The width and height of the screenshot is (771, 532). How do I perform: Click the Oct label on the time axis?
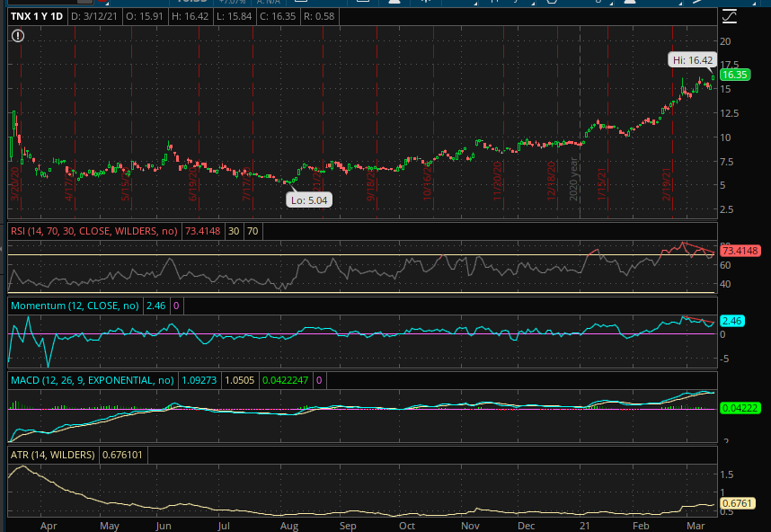coord(407,525)
